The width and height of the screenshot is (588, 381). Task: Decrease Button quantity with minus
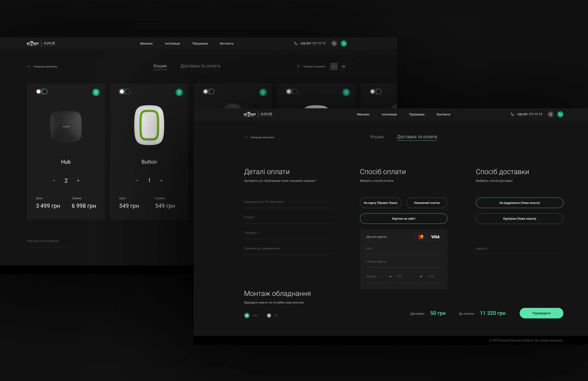click(137, 181)
